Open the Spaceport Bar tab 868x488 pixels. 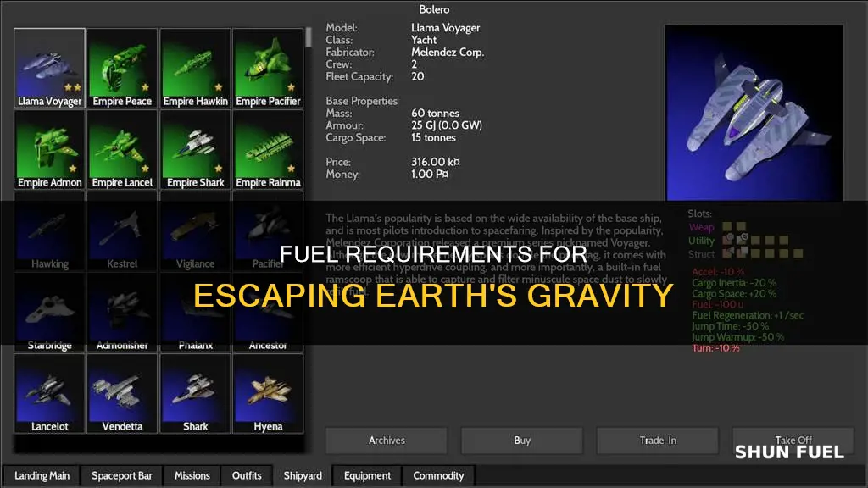[122, 476]
